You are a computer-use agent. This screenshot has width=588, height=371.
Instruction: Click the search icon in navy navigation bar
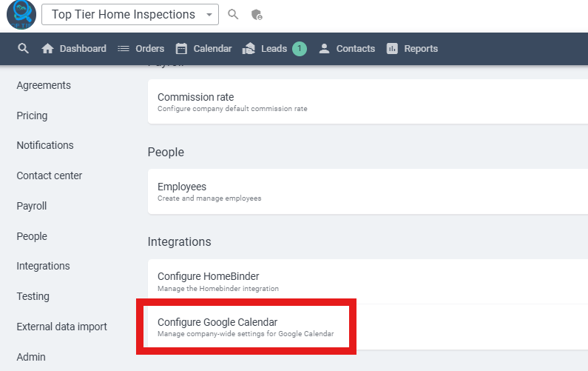click(23, 48)
